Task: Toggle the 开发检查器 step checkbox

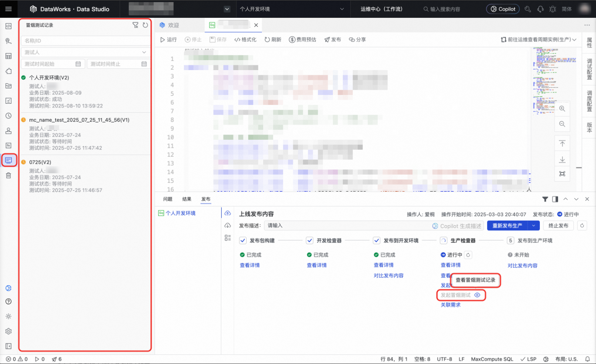Action: tap(310, 240)
